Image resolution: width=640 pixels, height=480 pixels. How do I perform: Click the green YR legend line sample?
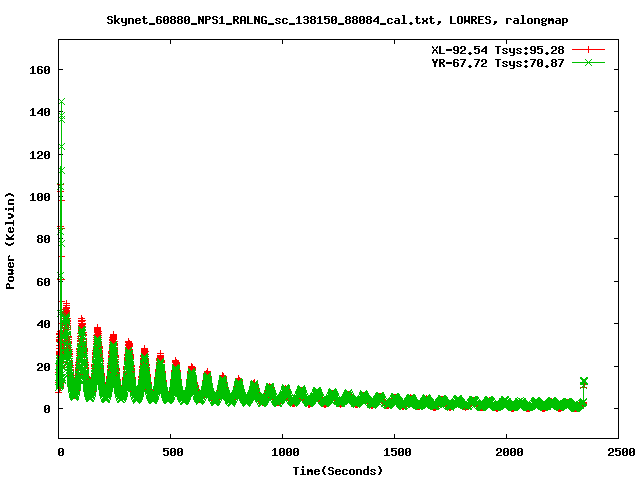coord(588,62)
